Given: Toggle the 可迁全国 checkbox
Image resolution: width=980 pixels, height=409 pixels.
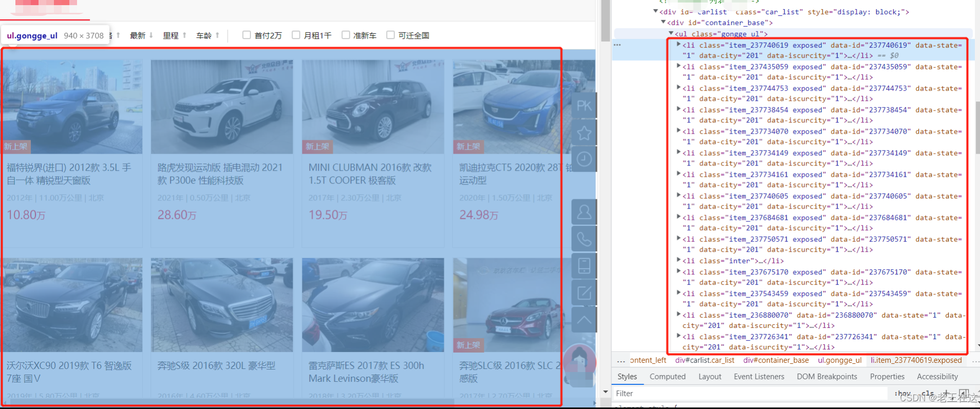Looking at the screenshot, I should click(390, 35).
